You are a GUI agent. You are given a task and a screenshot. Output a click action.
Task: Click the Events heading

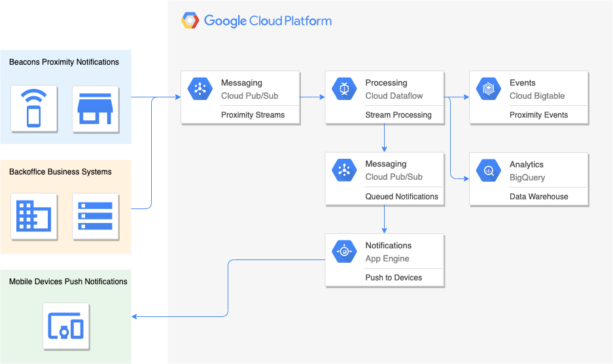(522, 83)
